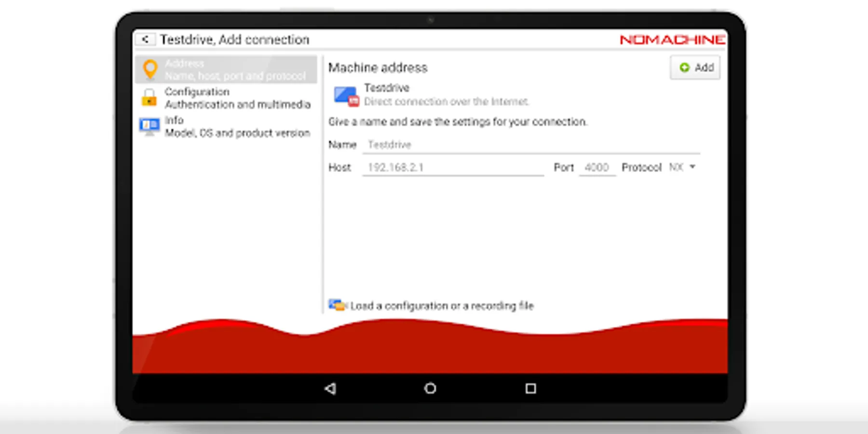868x434 pixels.
Task: Click the 'Testdrive, Add connection' title
Action: (x=234, y=40)
